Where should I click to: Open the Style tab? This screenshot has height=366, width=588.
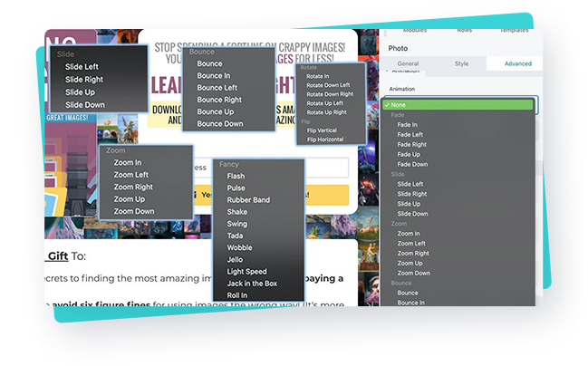click(x=461, y=64)
